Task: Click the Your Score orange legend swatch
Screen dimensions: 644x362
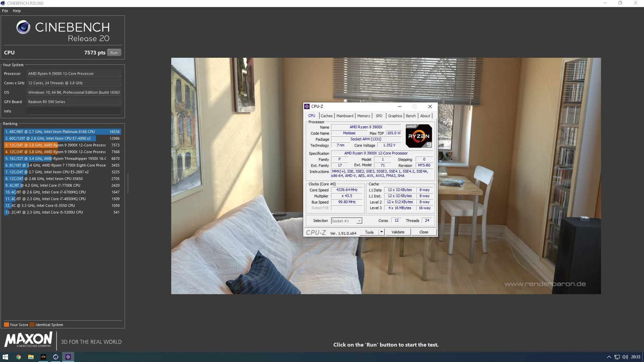Action: [x=6, y=325]
